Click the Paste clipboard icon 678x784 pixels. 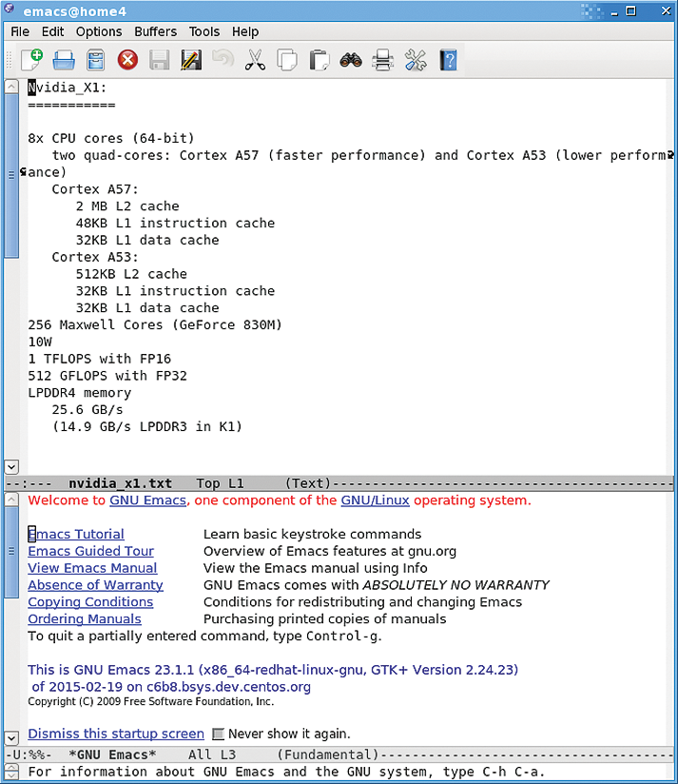[x=320, y=61]
